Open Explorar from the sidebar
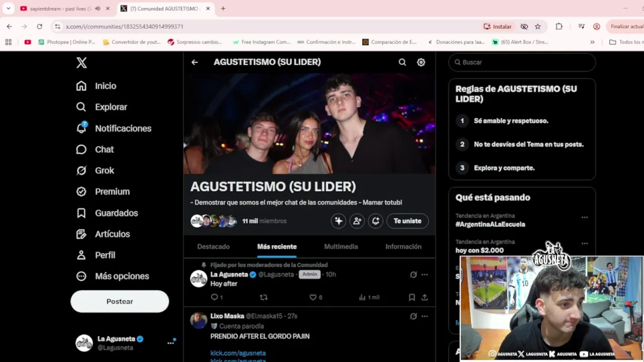Image resolution: width=644 pixels, height=362 pixels. [102, 107]
